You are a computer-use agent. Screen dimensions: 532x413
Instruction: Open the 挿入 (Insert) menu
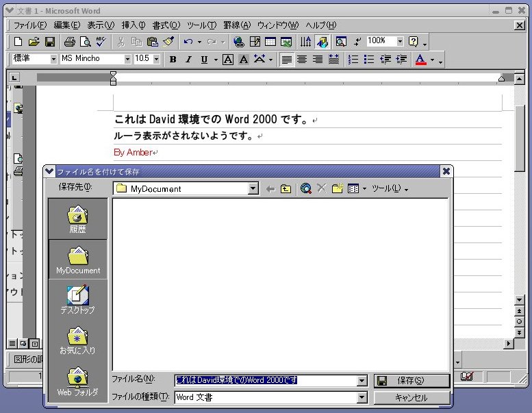tap(134, 25)
